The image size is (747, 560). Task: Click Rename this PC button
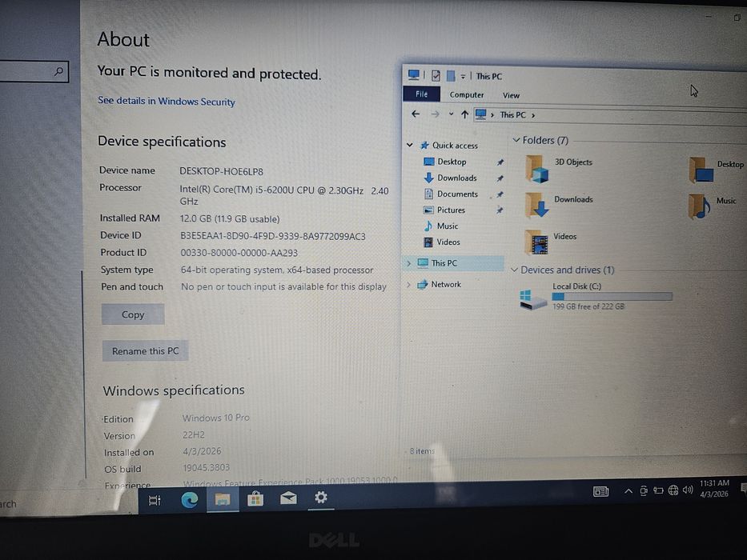pos(145,351)
